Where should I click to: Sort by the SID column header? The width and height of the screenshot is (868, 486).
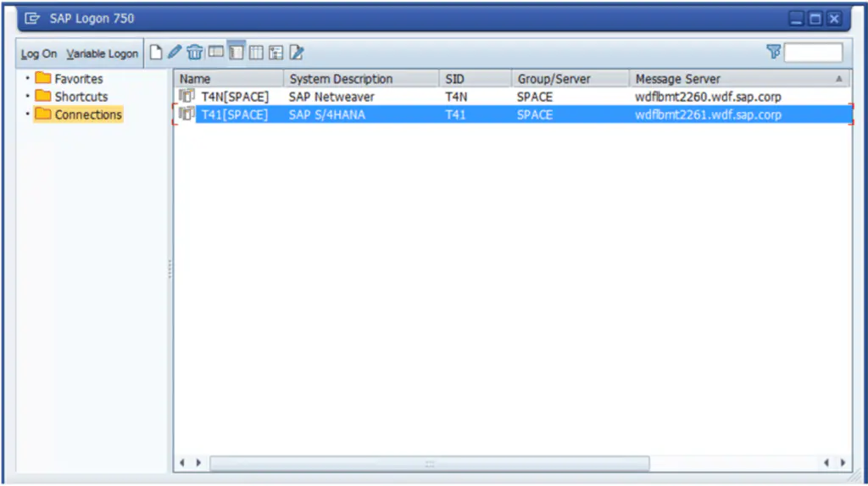476,79
